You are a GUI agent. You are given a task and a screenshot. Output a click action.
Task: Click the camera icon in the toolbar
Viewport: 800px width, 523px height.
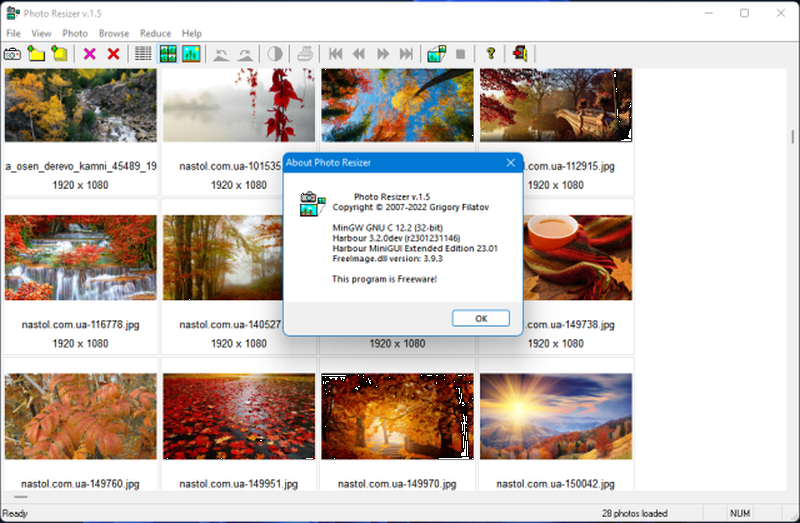pyautogui.click(x=13, y=53)
